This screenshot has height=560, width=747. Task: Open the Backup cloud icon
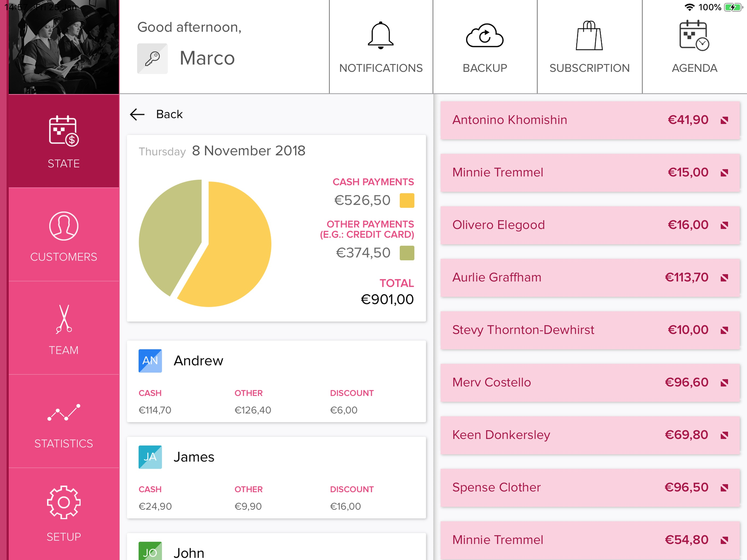[485, 36]
